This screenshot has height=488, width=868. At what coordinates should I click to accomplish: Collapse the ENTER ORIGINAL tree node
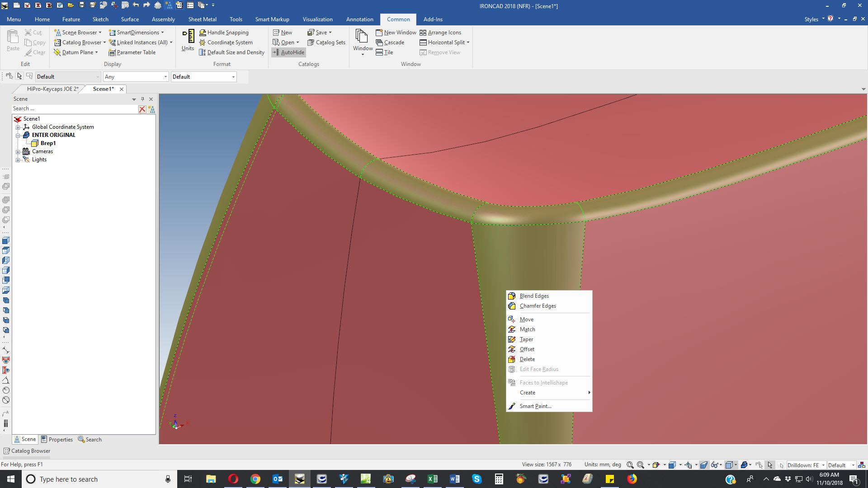click(x=18, y=136)
